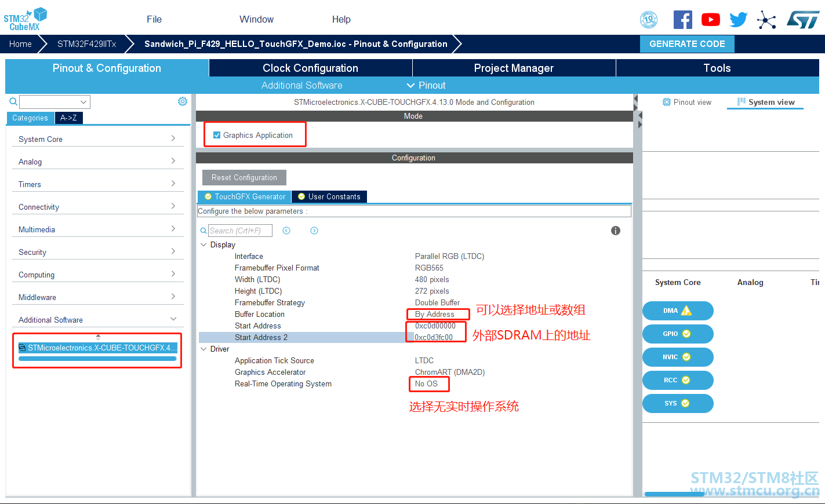The width and height of the screenshot is (825, 504).
Task: Click the SYS green check icon
Action: 685,403
